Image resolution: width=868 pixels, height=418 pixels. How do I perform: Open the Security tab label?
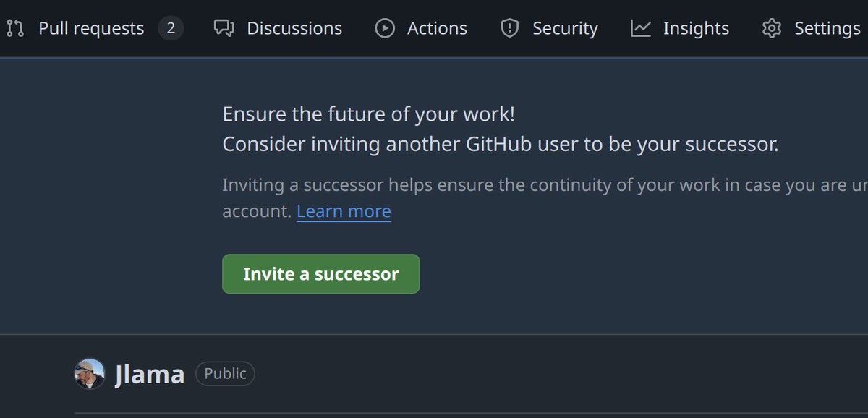click(x=565, y=28)
